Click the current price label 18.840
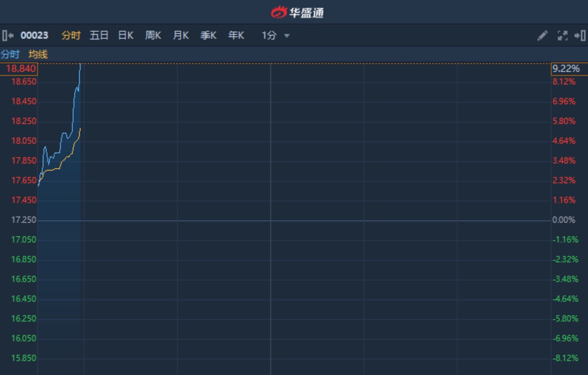Image resolution: width=588 pixels, height=375 pixels. pyautogui.click(x=19, y=68)
